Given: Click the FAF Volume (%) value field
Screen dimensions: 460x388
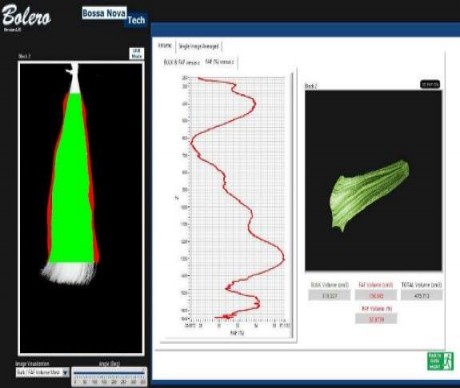Looking at the screenshot, I should click(x=376, y=319).
